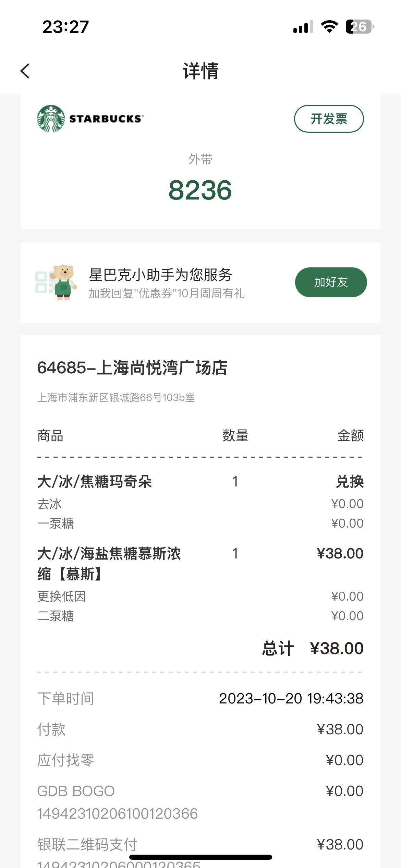
Task: Tap the cellular signal bars icon
Action: coord(303,27)
